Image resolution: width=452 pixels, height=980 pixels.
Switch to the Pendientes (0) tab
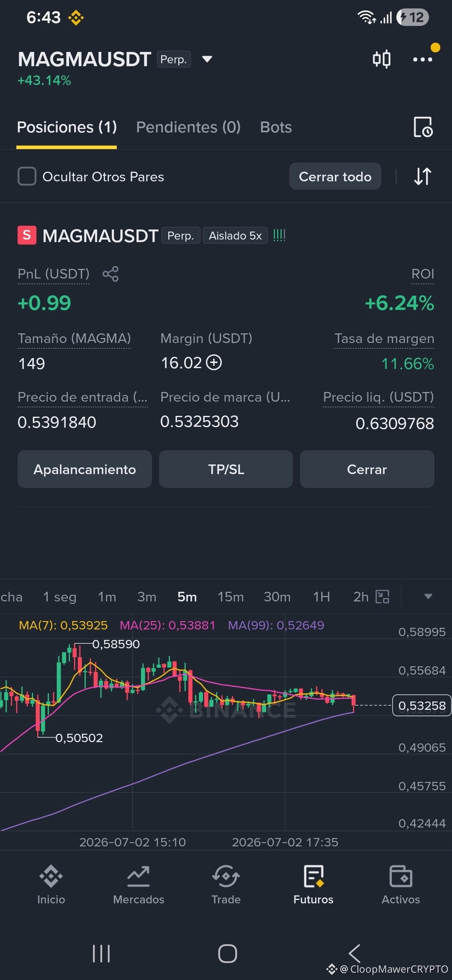click(188, 127)
